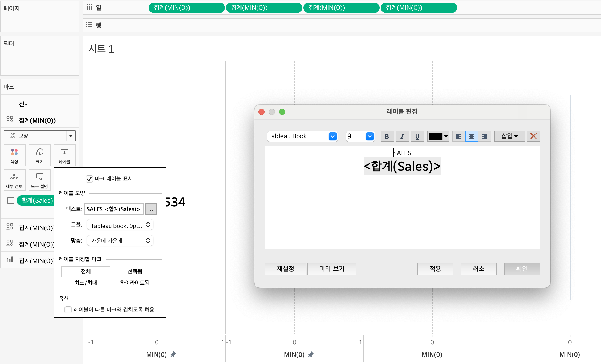Open the Tableau Book font dropdown

point(332,136)
